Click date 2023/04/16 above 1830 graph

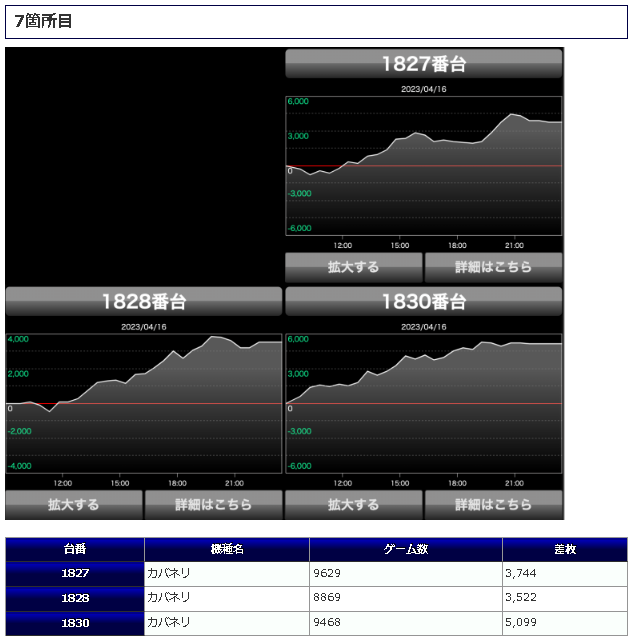[424, 327]
